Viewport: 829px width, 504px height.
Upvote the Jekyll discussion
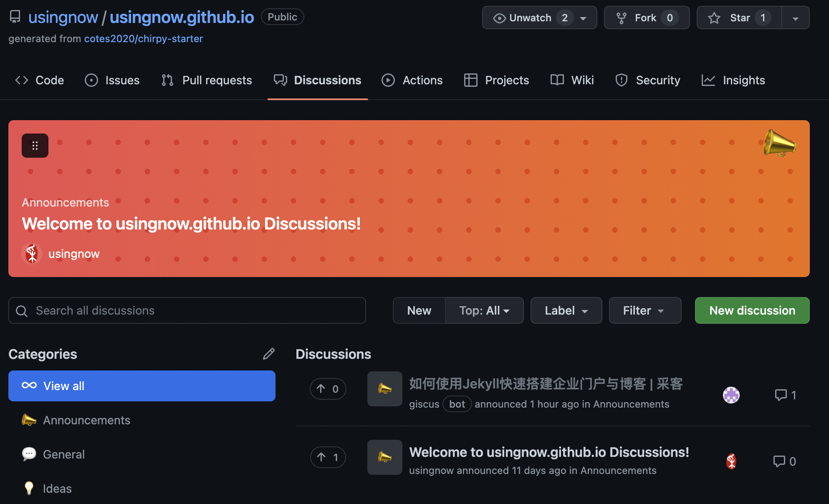[x=328, y=389]
